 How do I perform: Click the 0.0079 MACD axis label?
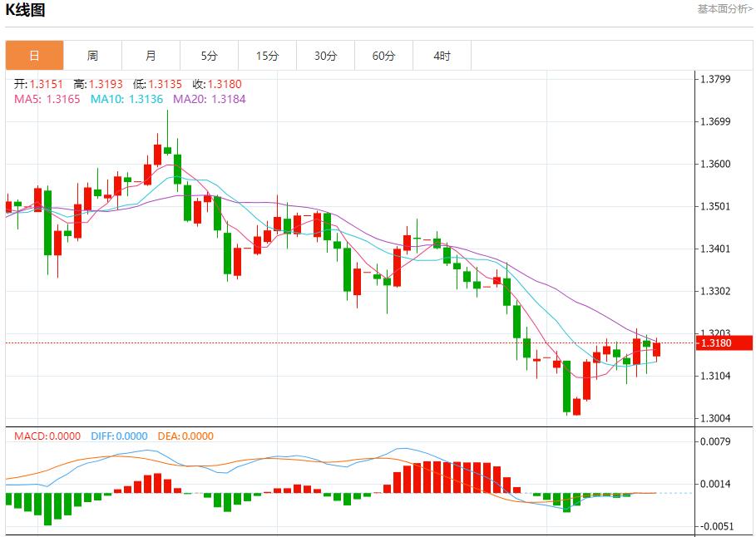(715, 441)
